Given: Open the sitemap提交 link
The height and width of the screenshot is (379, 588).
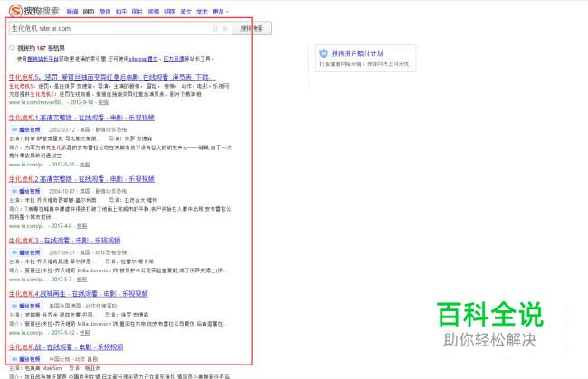Looking at the screenshot, I should 144,59.
